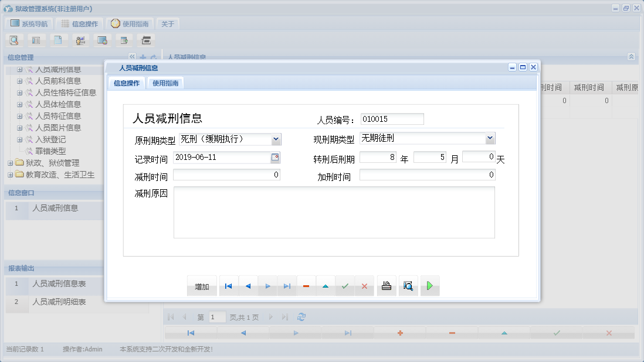Refresh the background grid pager
The height and width of the screenshot is (362, 644).
[x=301, y=317]
